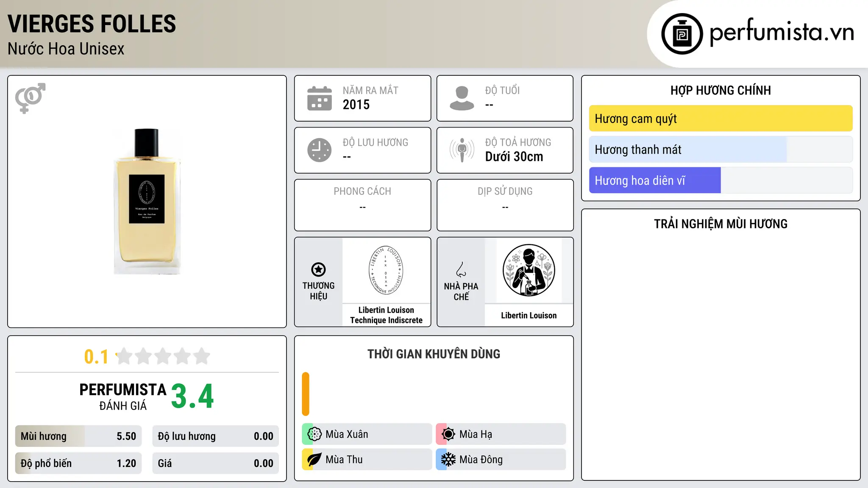Click the NHÀ PHA CHẾ label
This screenshot has height=488, width=868.
pos(461,291)
